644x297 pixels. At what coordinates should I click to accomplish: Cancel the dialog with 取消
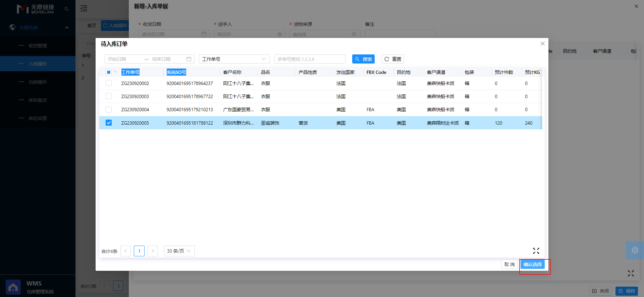click(509, 264)
